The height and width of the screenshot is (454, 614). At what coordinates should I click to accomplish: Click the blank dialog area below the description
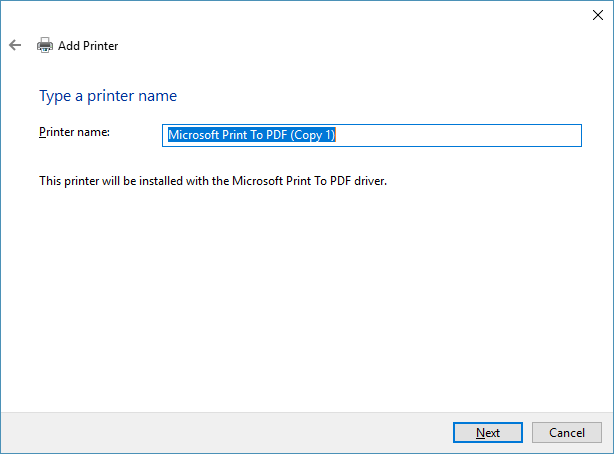pos(300,300)
